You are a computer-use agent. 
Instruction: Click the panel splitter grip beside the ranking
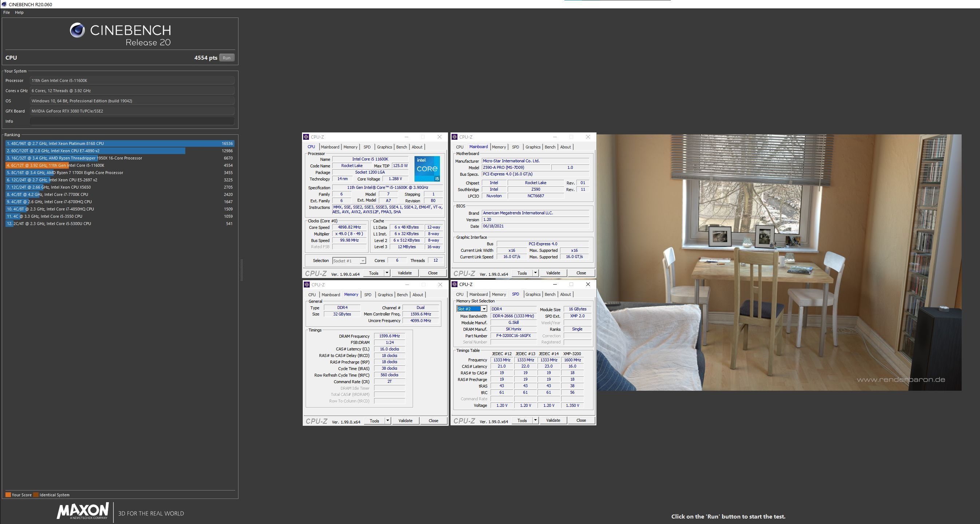pyautogui.click(x=242, y=270)
